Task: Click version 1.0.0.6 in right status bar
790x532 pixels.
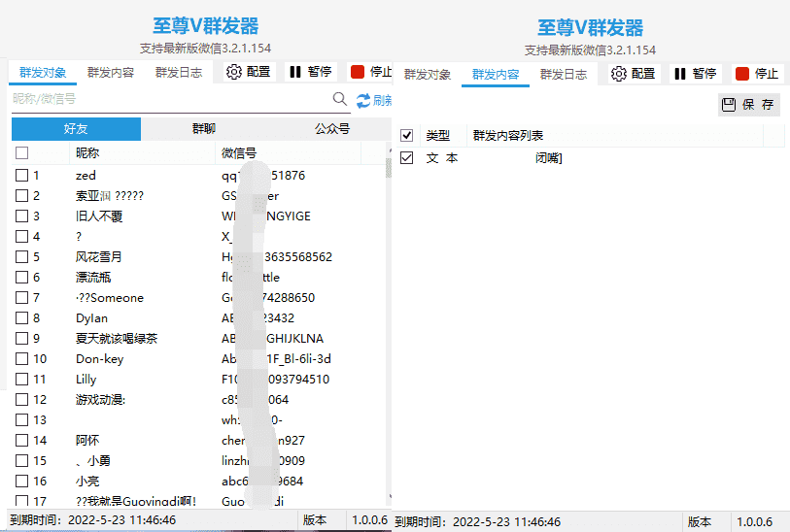Action: point(755,522)
